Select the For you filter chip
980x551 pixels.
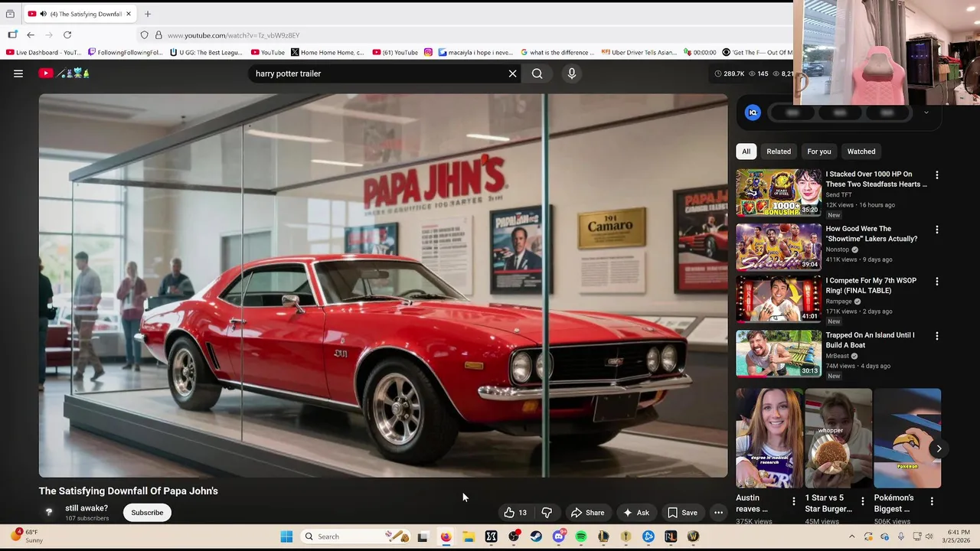pos(818,152)
